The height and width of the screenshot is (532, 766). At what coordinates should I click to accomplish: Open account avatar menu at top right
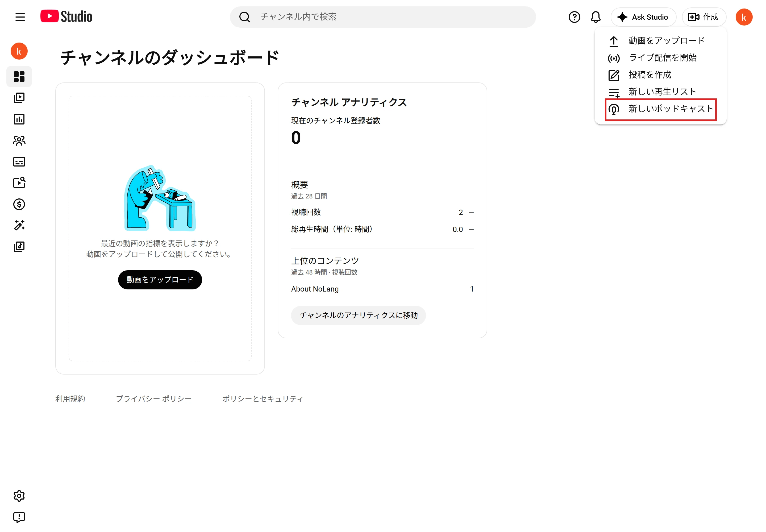tap(744, 17)
